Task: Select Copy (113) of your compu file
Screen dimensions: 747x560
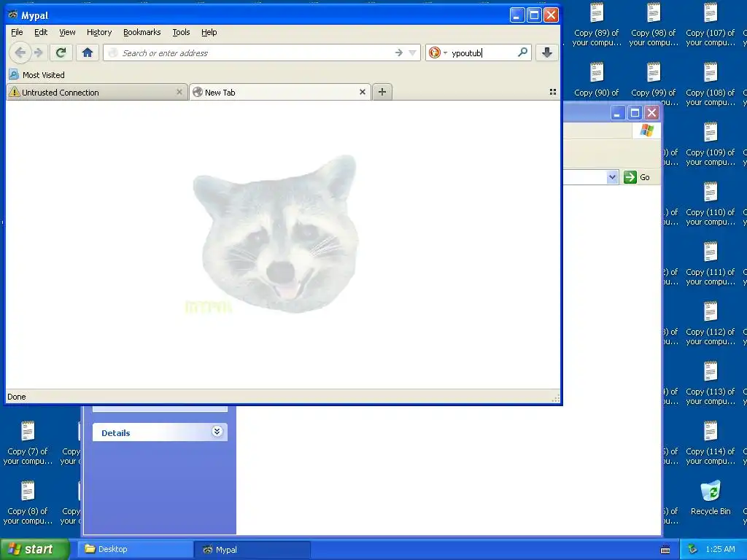Action: [x=711, y=383]
